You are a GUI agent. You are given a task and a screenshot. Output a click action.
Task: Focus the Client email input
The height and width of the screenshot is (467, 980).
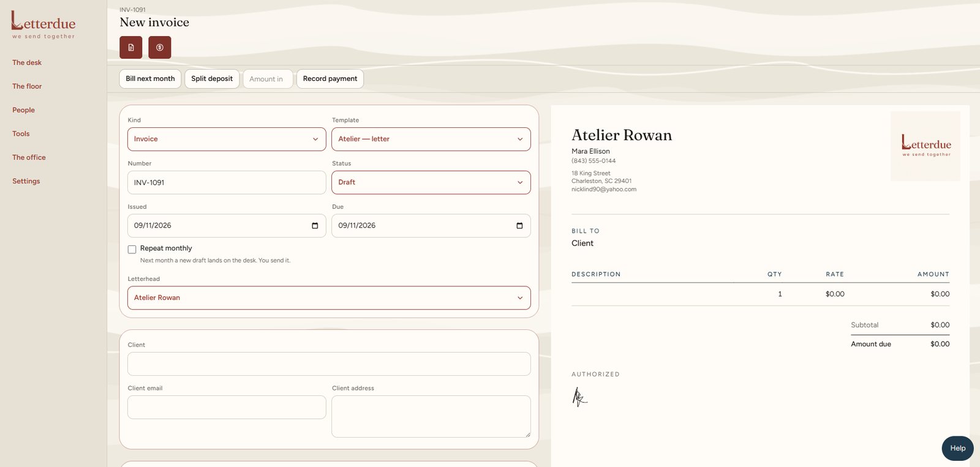coord(227,407)
